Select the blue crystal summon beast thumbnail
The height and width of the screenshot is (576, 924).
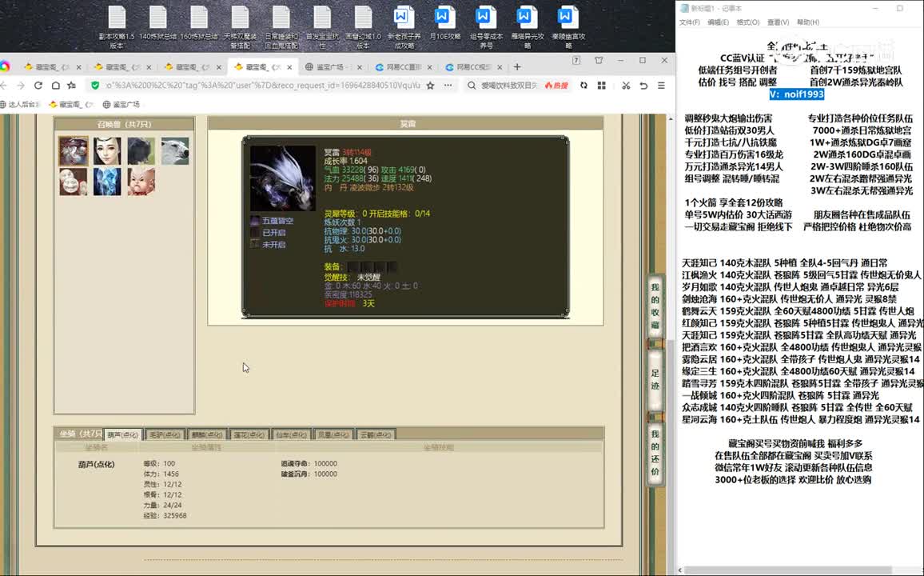[x=107, y=182]
